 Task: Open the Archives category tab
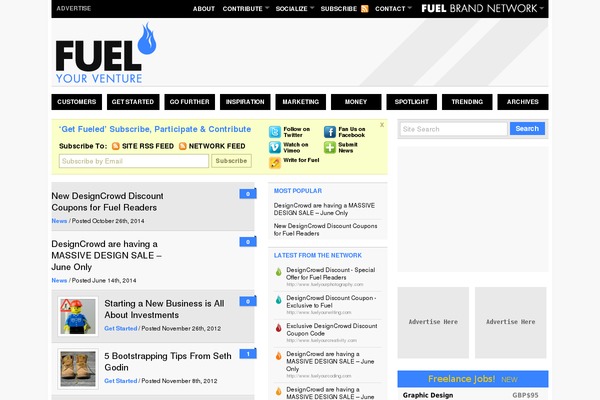point(523,102)
